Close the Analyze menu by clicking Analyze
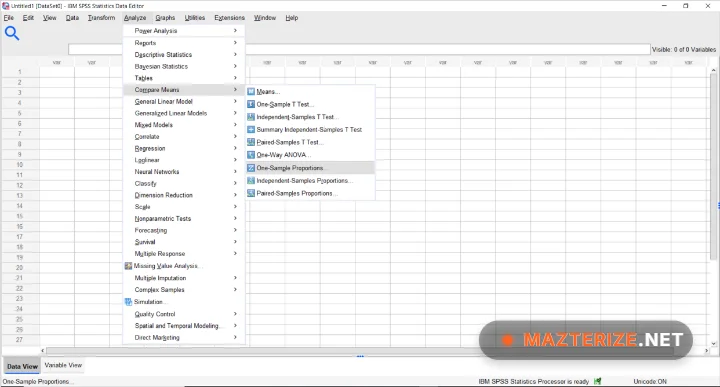The height and width of the screenshot is (387, 720). point(135,18)
